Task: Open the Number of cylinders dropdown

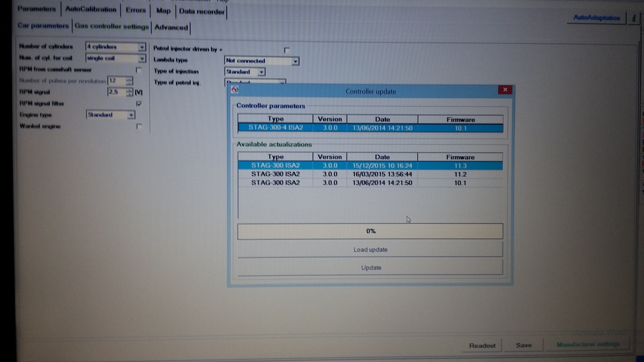Action: click(142, 47)
